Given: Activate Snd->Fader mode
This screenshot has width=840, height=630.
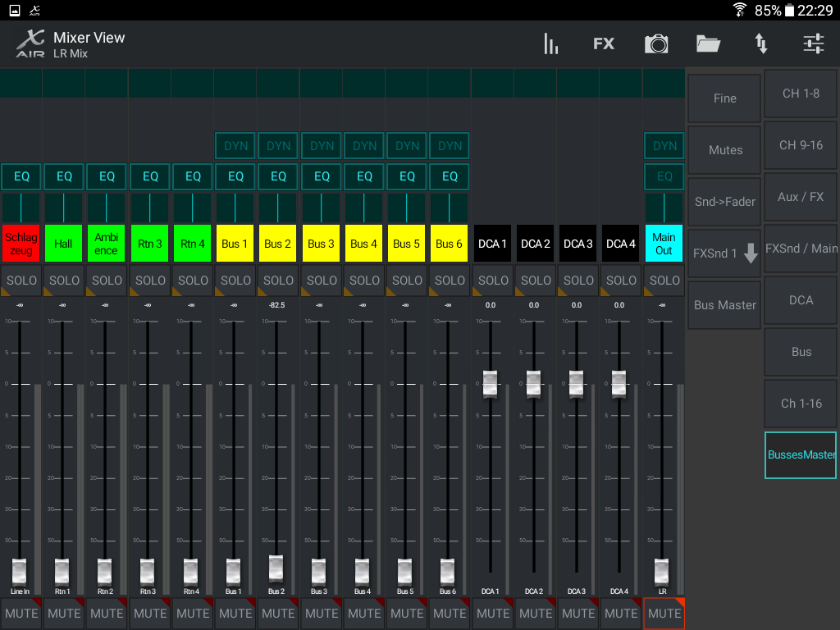Looking at the screenshot, I should (x=724, y=202).
